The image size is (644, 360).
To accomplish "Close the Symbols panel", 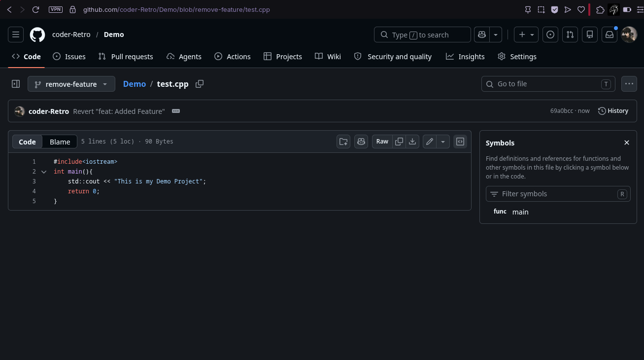I will (627, 143).
